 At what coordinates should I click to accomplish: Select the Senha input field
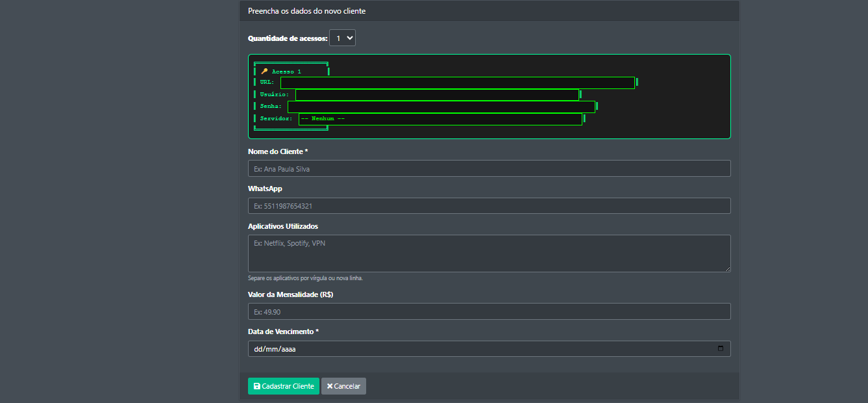tap(441, 107)
